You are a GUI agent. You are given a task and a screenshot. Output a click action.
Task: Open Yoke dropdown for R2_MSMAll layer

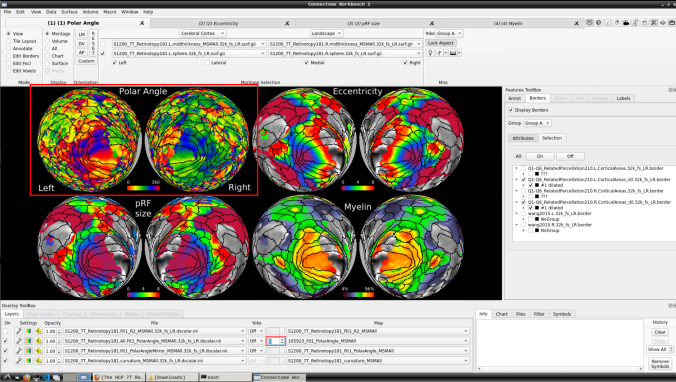(x=256, y=331)
